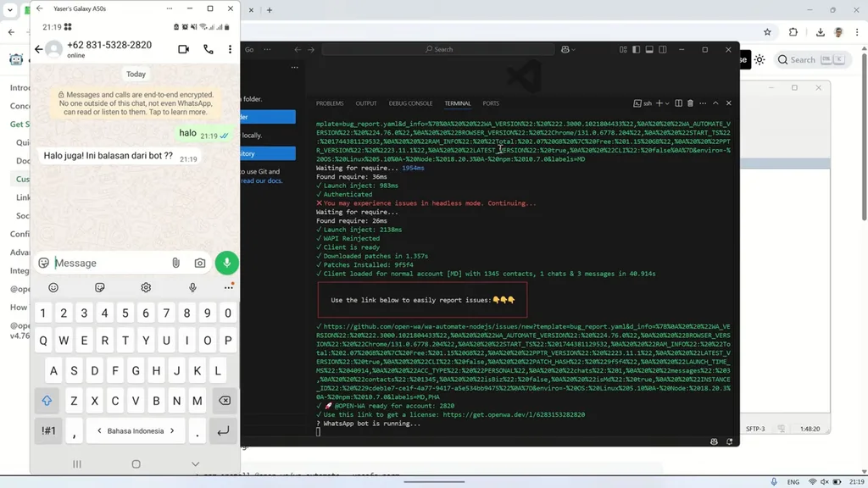Viewport: 868px width, 488px height.
Task: Open phone mirror window more options
Action: click(x=170, y=8)
